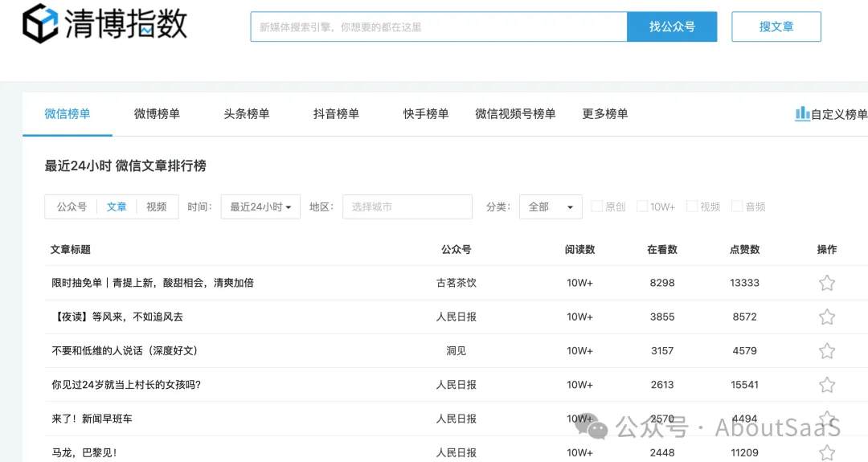Viewport: 868px width, 462px height.
Task: Switch to the 微博榜单 tab
Action: pos(157,114)
